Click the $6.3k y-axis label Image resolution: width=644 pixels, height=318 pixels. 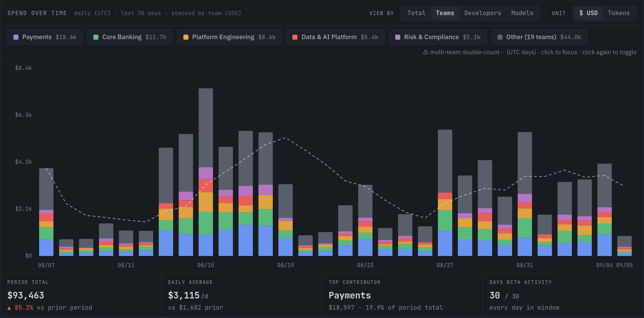[x=23, y=115]
